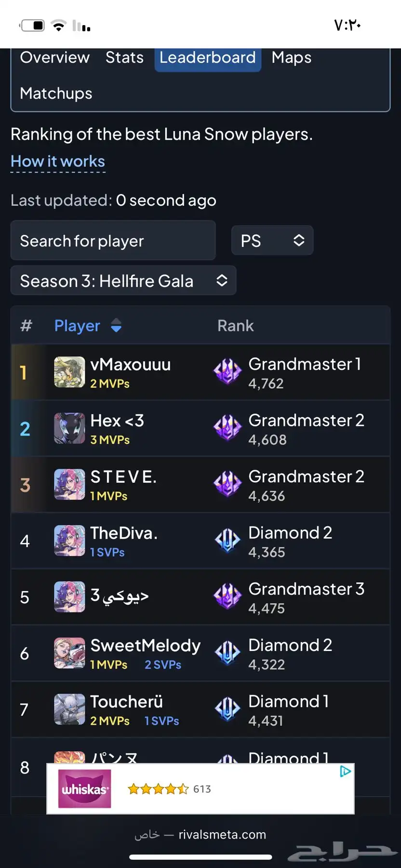Tap the Grandmaster 1 rank emblem
Screen dimensions: 401x868
coord(227,372)
